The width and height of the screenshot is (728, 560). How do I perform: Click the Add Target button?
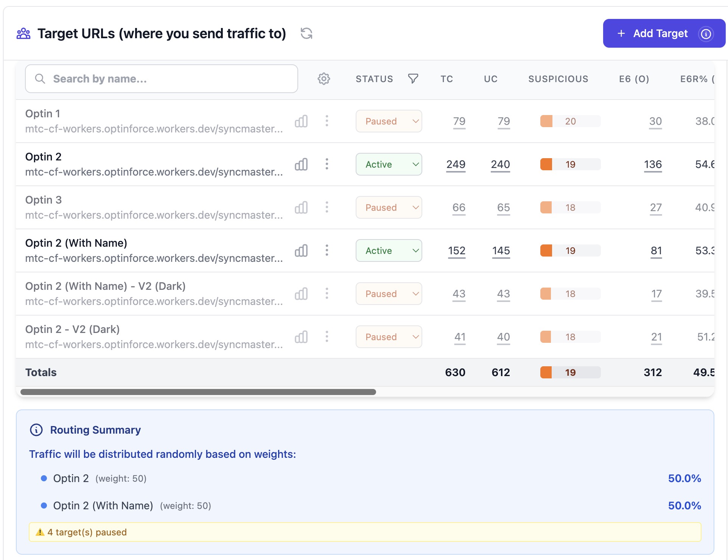(664, 33)
